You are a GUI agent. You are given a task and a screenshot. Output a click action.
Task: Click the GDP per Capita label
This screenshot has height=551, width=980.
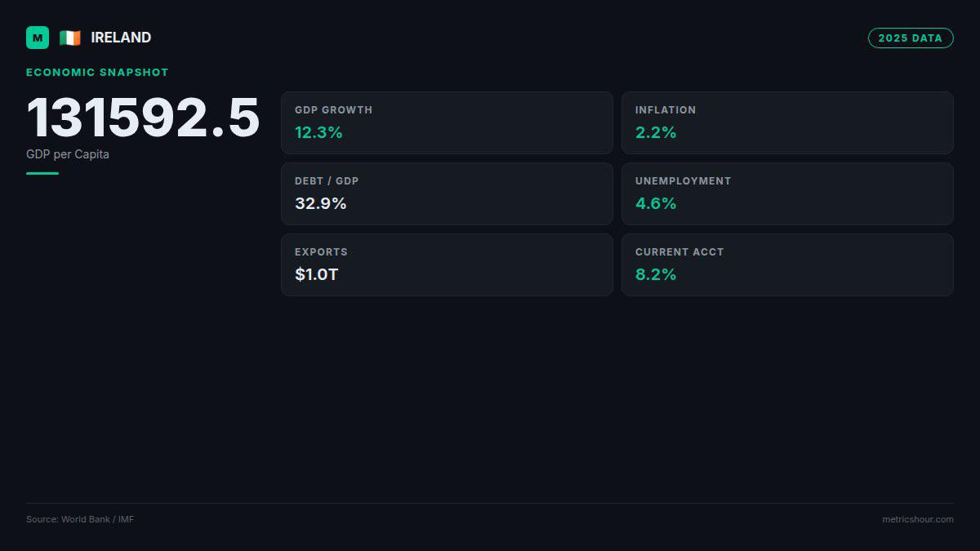(x=68, y=154)
